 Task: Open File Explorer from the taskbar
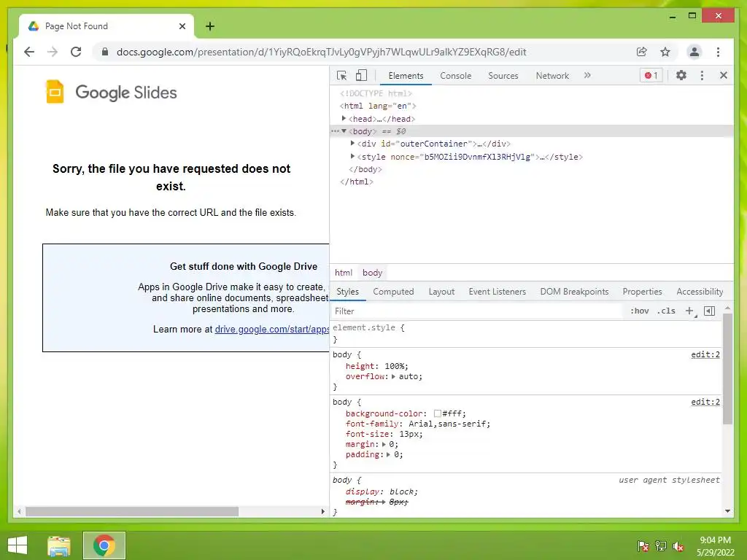tap(59, 545)
